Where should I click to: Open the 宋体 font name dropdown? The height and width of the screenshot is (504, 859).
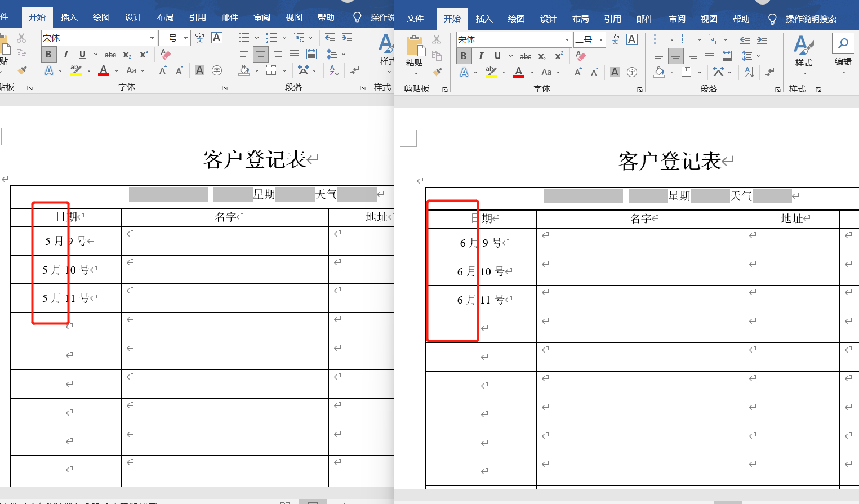pos(567,39)
